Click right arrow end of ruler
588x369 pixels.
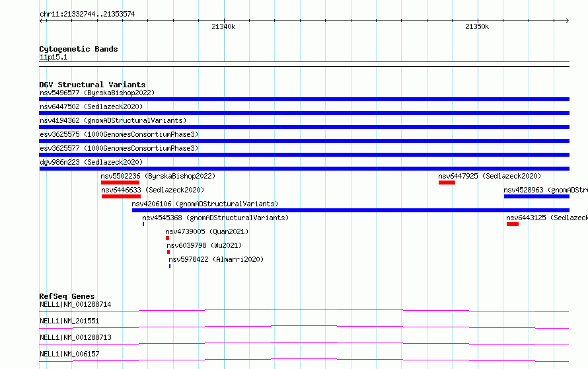[568, 20]
